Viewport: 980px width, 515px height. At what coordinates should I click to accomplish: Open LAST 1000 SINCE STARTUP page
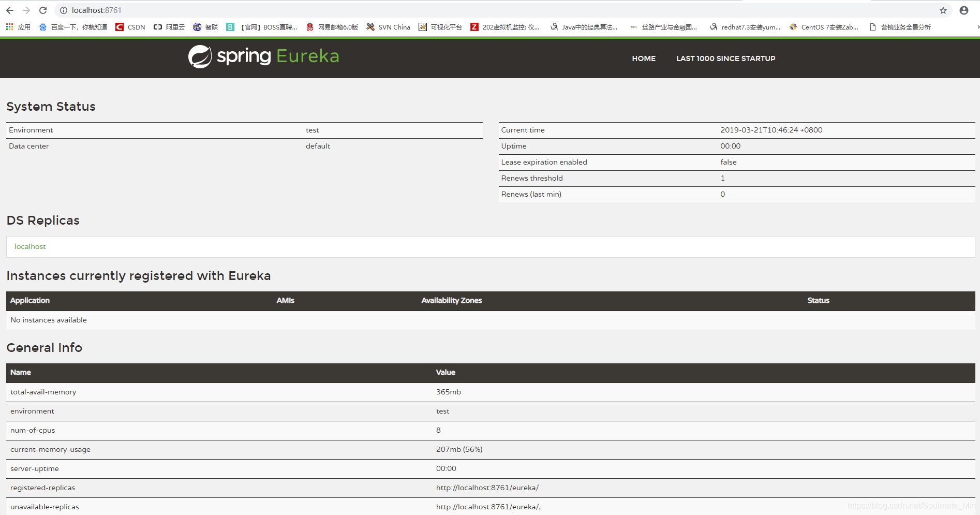725,58
